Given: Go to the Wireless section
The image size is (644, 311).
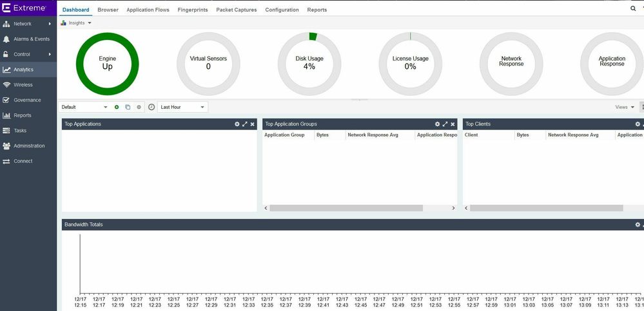Looking at the screenshot, I should (28, 84).
